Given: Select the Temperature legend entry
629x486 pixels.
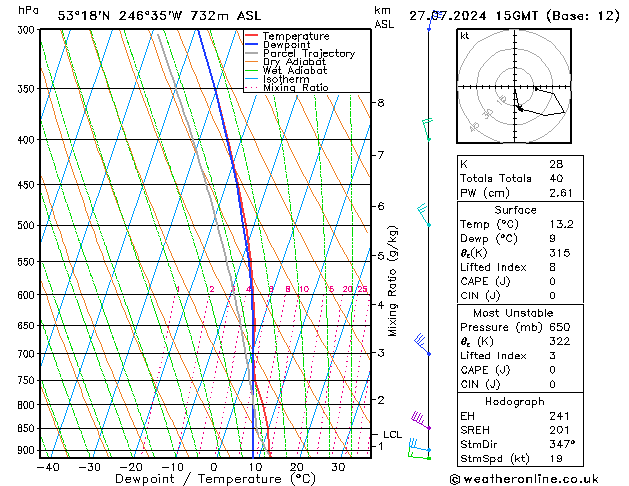Looking at the screenshot, I should point(296,36).
